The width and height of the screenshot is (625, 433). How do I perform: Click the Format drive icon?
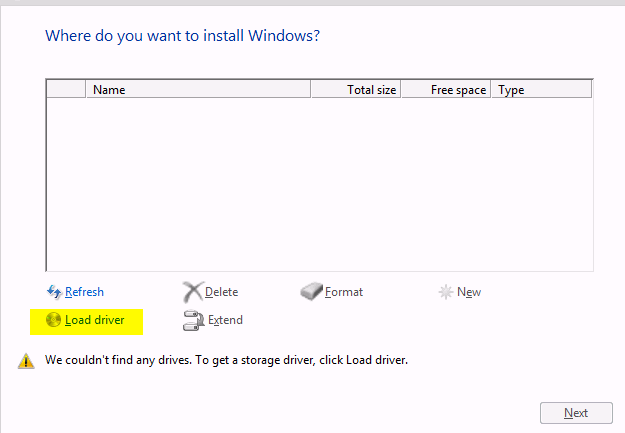click(x=311, y=291)
